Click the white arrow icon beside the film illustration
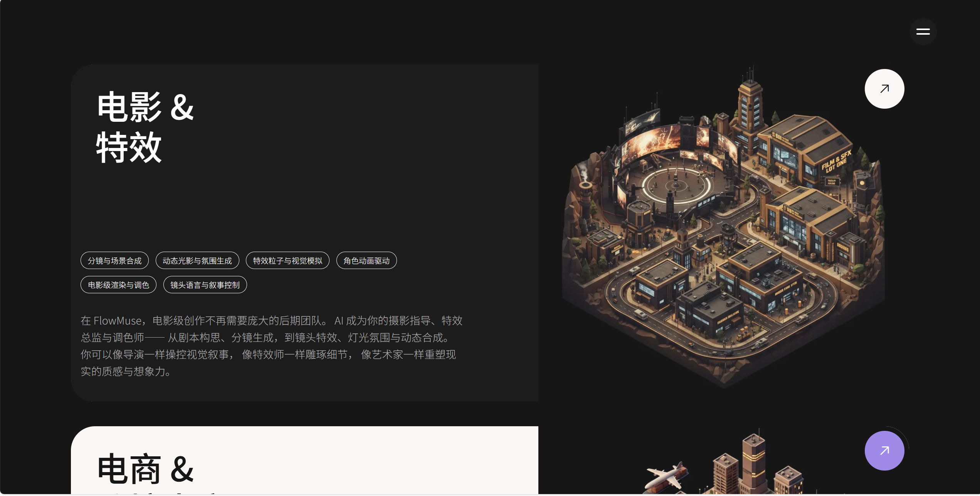 pos(884,89)
